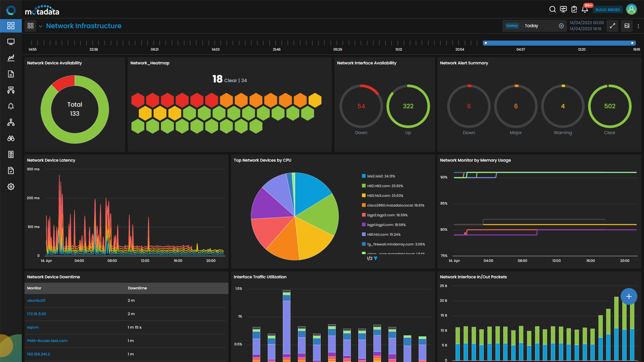Image resolution: width=644 pixels, height=362 pixels.
Task: Open PMG-Router.test.com from Downtime table
Action: 47,341
